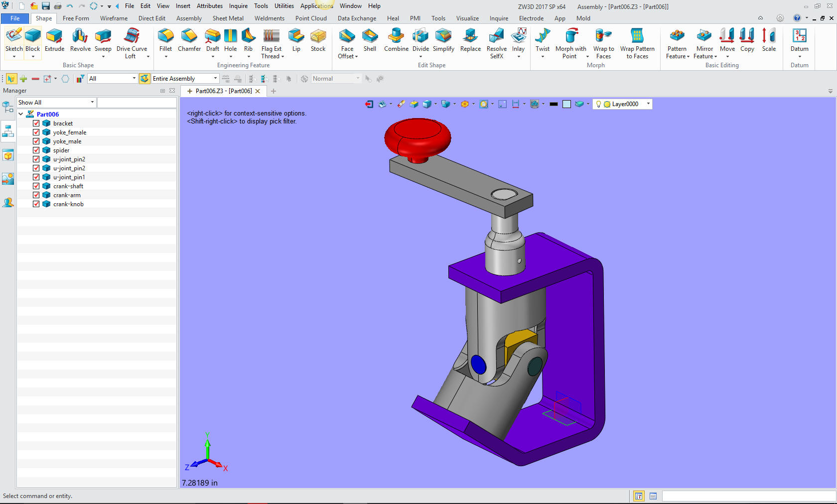This screenshot has height=504, width=837.
Task: Open the Normal display dropdown
Action: tap(357, 78)
